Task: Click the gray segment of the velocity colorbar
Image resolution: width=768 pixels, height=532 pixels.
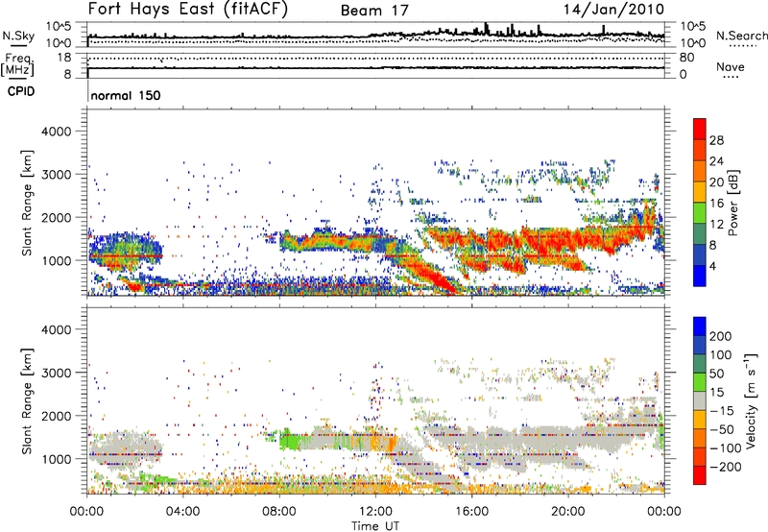Action: [x=700, y=400]
